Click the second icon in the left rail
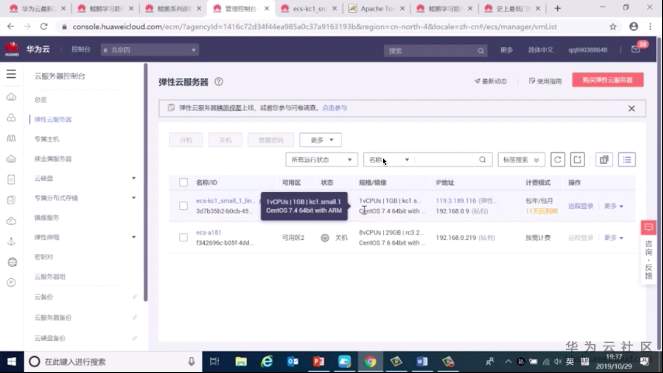 pos(11,118)
